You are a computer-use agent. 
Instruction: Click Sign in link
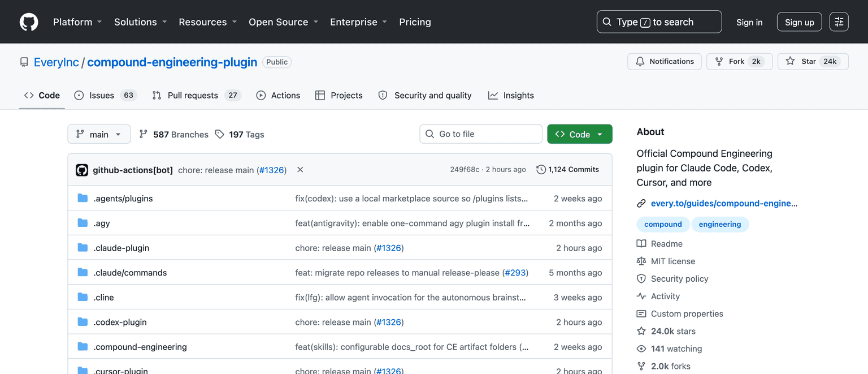749,22
